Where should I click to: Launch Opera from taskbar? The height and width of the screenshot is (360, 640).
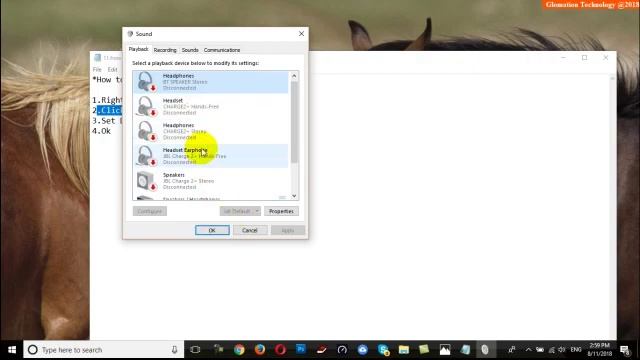[x=280, y=350]
